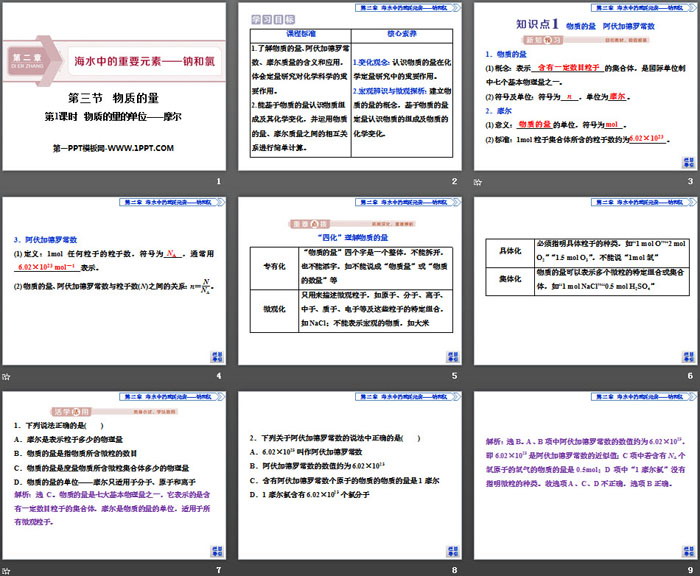Click slide number label 8
700x576 pixels.
point(454,570)
